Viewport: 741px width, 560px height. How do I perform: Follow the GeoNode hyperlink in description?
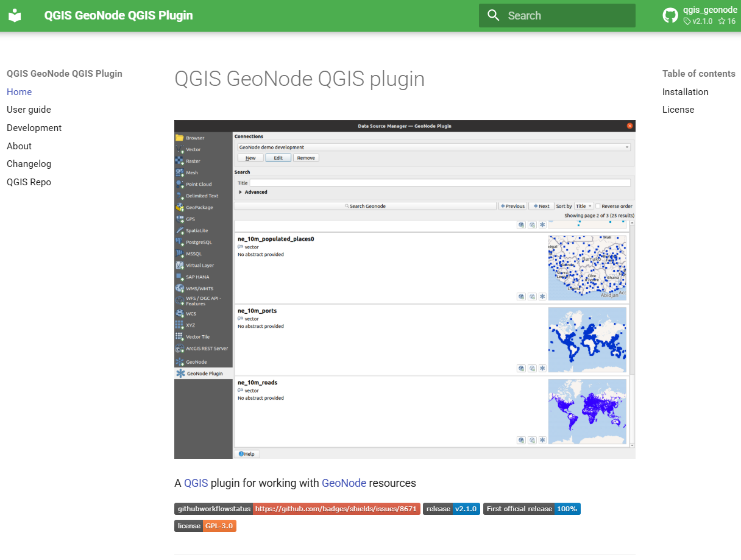point(344,483)
